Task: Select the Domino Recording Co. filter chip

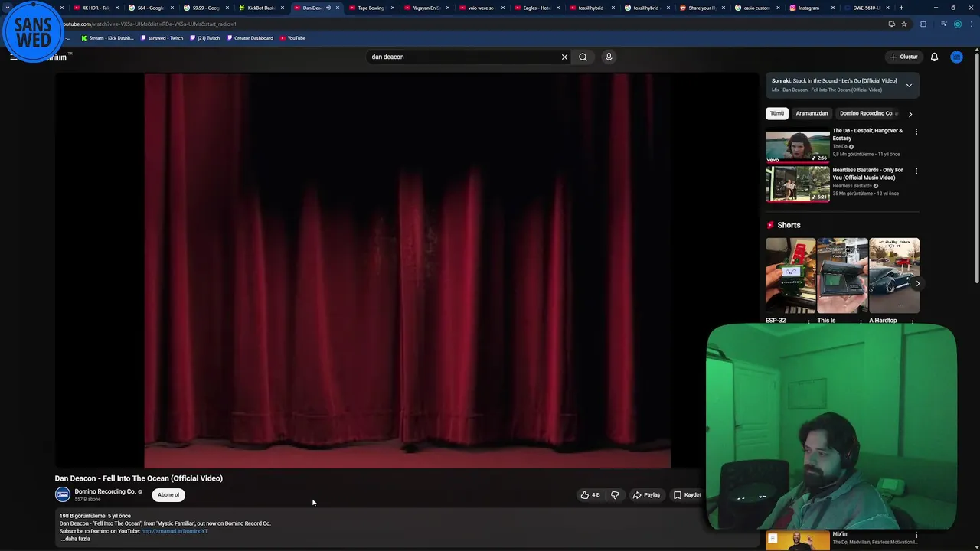Action: 867,113
